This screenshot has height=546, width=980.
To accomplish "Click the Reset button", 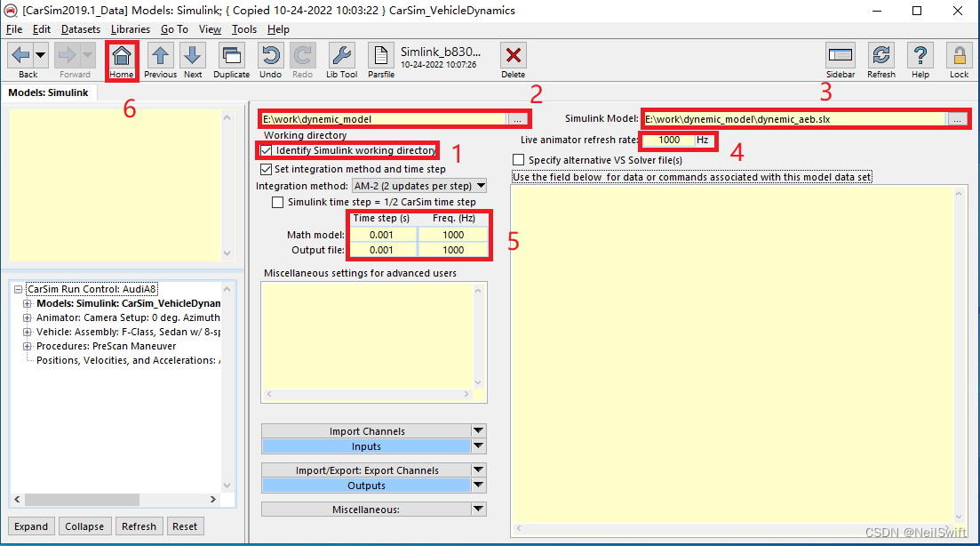I will [185, 526].
